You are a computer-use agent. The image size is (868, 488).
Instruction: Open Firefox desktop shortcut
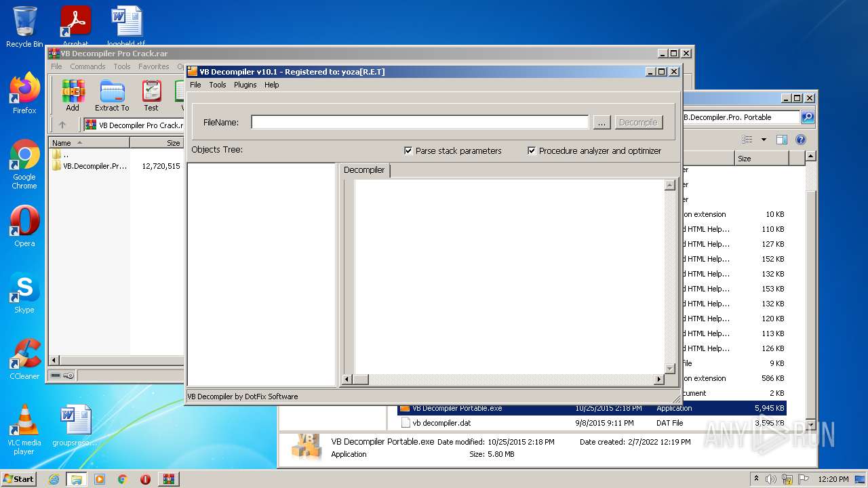point(24,94)
